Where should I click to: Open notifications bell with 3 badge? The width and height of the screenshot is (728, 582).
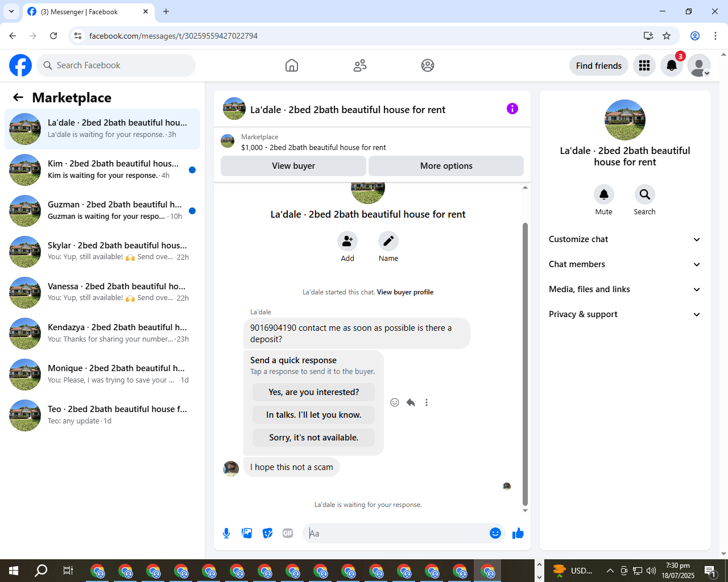coord(672,65)
